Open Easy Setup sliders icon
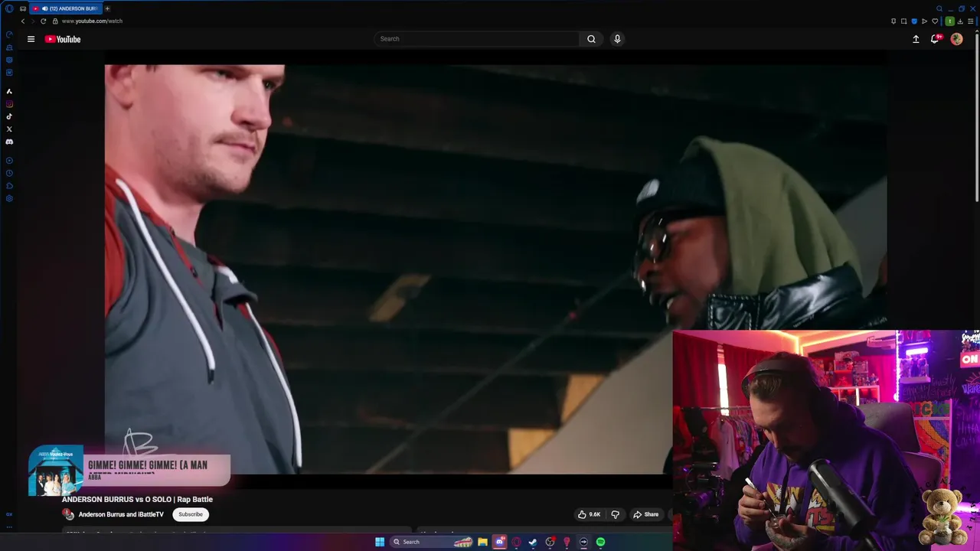Screen dimensions: 980x551 click(971, 21)
